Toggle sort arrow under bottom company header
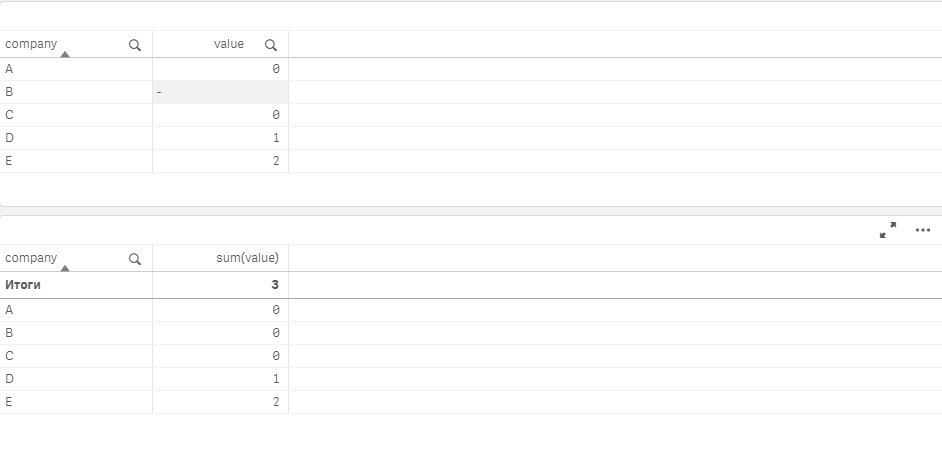Image resolution: width=942 pixels, height=473 pixels. (65, 269)
